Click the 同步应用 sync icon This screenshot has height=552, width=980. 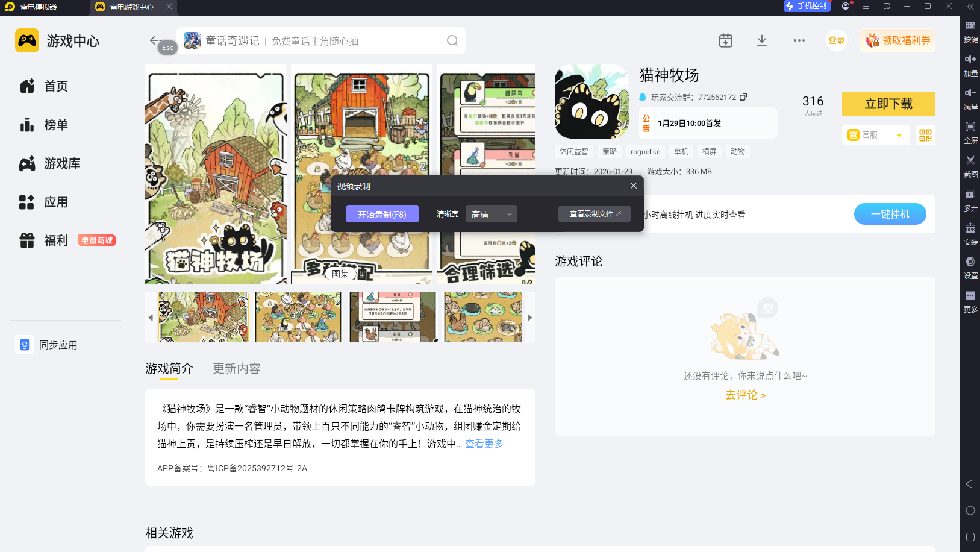pos(24,344)
